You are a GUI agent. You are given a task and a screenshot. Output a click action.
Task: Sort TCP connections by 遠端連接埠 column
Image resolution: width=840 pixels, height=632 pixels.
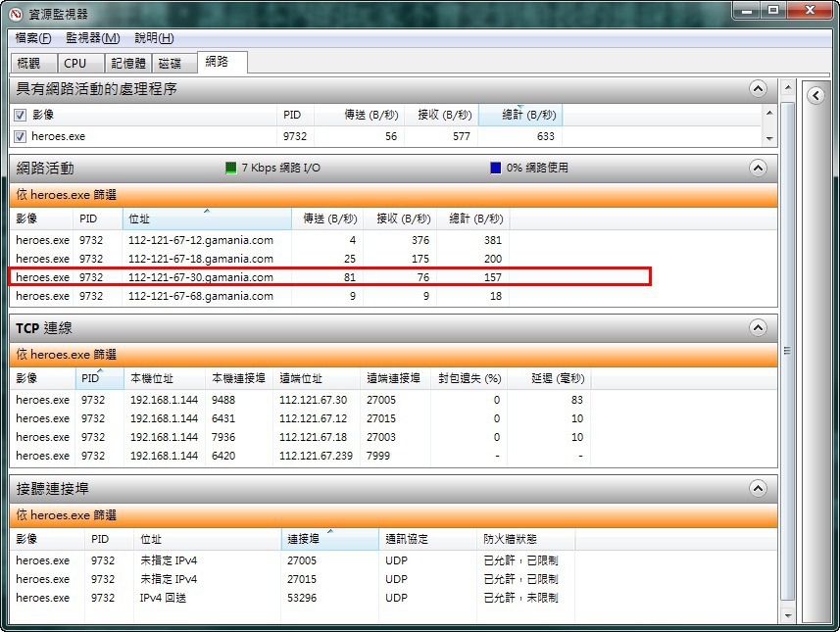pos(395,378)
